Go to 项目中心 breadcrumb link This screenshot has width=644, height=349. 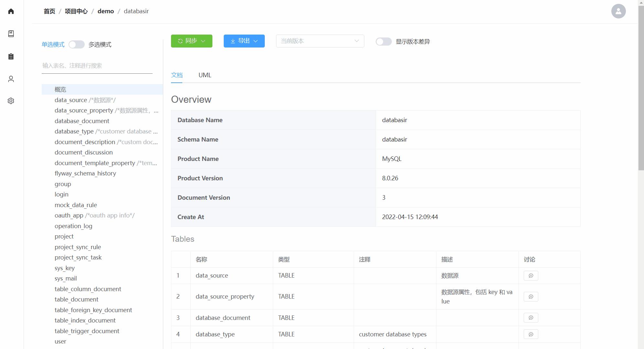pyautogui.click(x=76, y=11)
